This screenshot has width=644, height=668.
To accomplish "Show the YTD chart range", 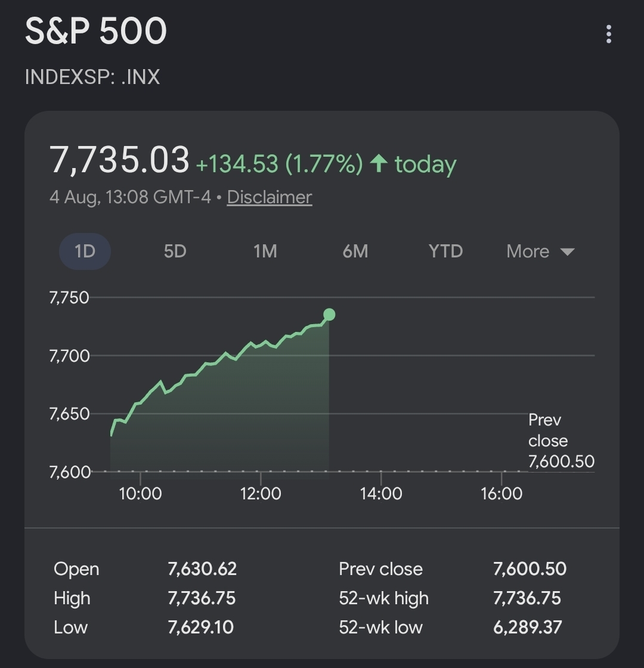I will pyautogui.click(x=446, y=251).
